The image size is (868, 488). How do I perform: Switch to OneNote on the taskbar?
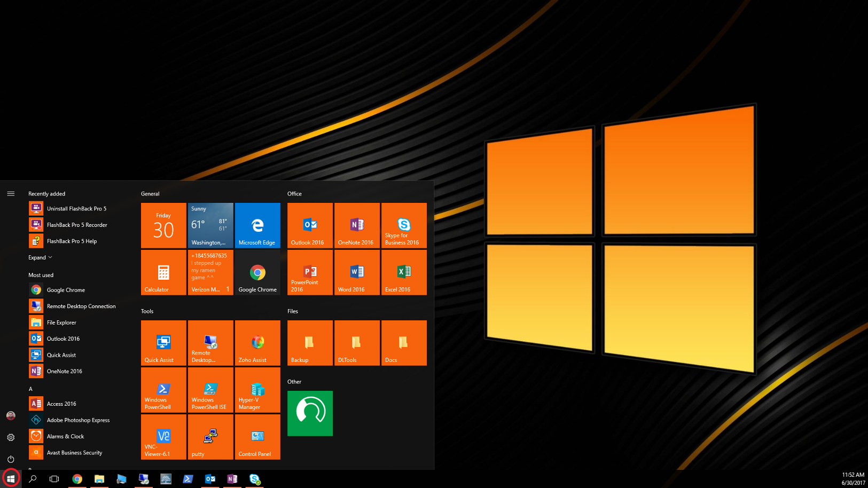point(232,479)
